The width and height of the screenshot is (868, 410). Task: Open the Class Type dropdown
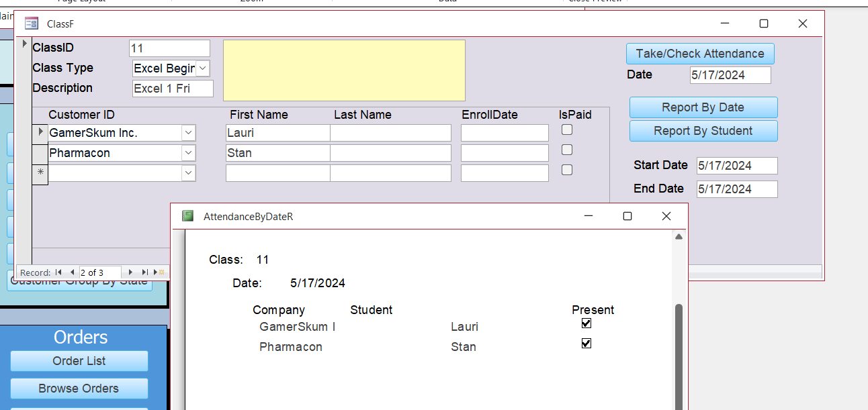click(203, 68)
